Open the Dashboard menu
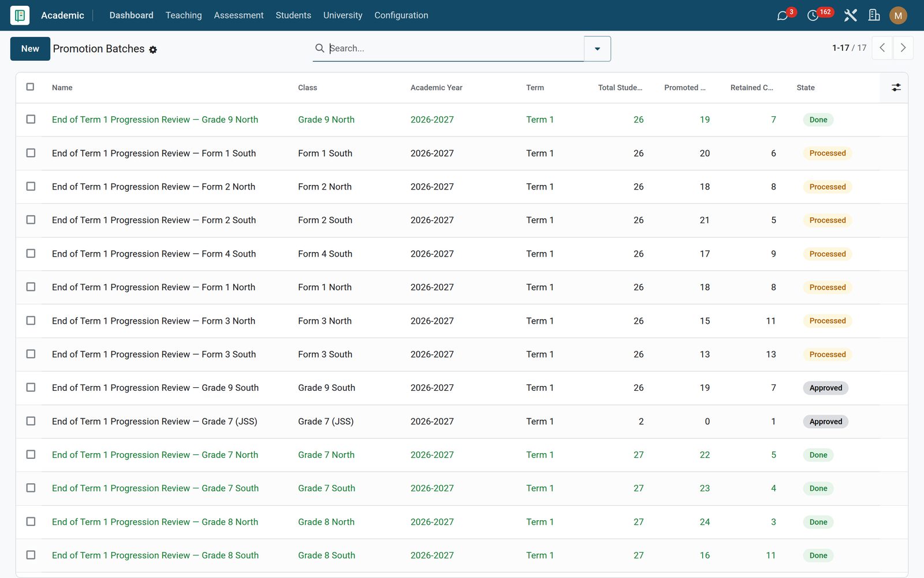Image resolution: width=924 pixels, height=578 pixels. pos(131,16)
